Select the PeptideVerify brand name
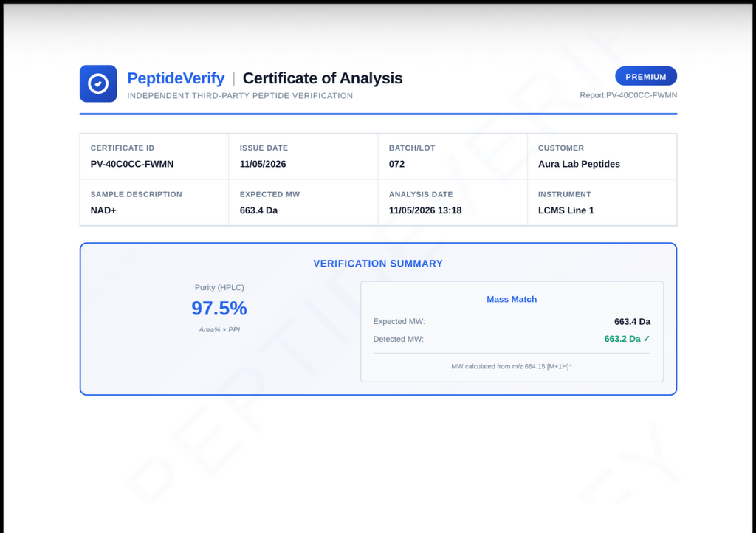 pyautogui.click(x=176, y=78)
